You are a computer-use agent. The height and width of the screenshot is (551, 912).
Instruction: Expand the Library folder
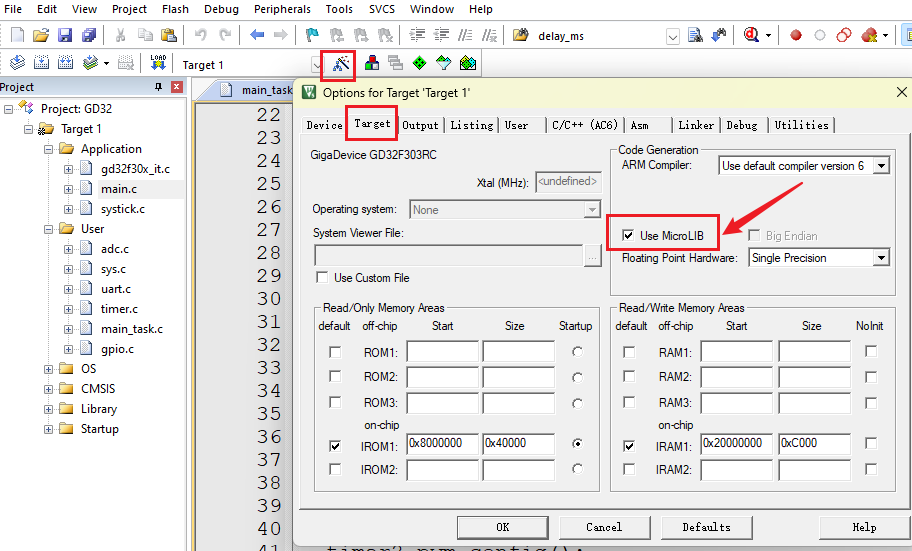tap(48, 409)
